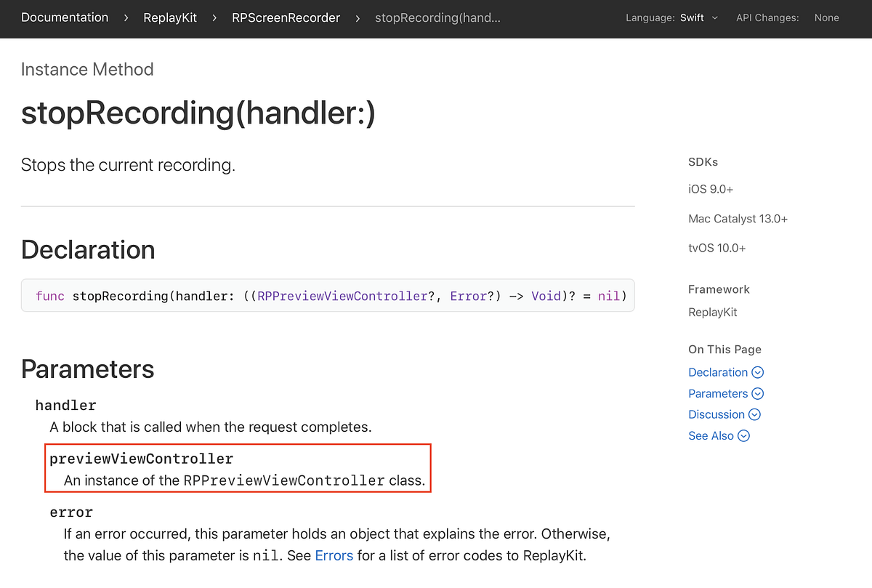
Task: Click the Void type in declaration
Action: 545,297
